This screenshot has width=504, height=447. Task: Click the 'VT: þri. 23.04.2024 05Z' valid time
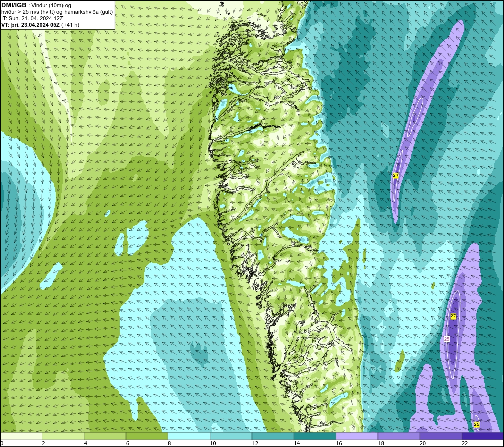[31, 25]
